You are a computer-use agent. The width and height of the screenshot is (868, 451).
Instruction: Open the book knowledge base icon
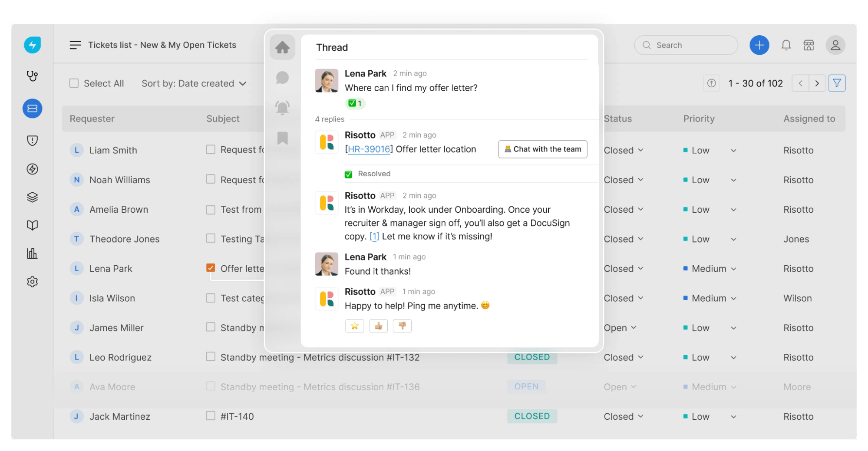click(x=32, y=225)
